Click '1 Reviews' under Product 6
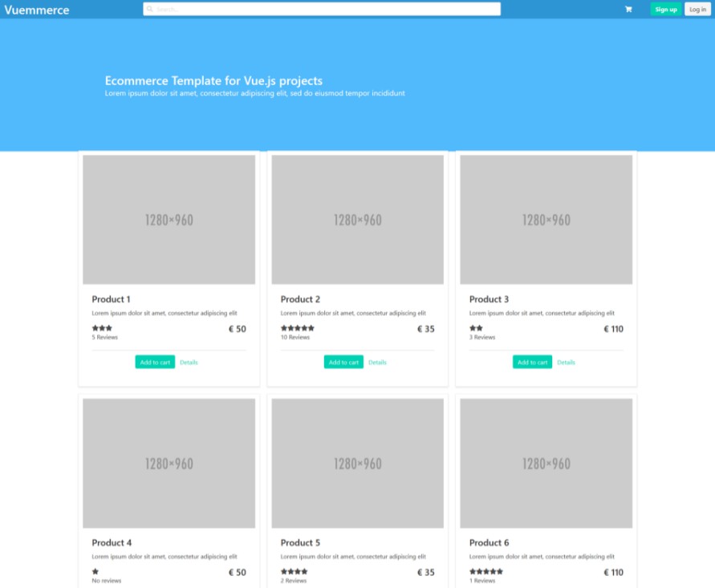This screenshot has width=715, height=588. [x=482, y=581]
